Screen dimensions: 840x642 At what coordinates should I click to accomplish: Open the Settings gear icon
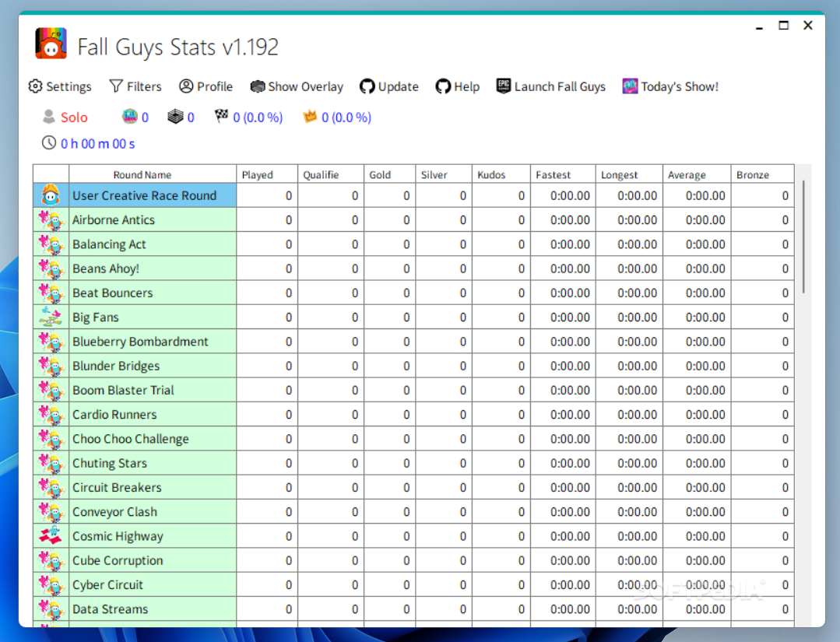[x=35, y=86]
